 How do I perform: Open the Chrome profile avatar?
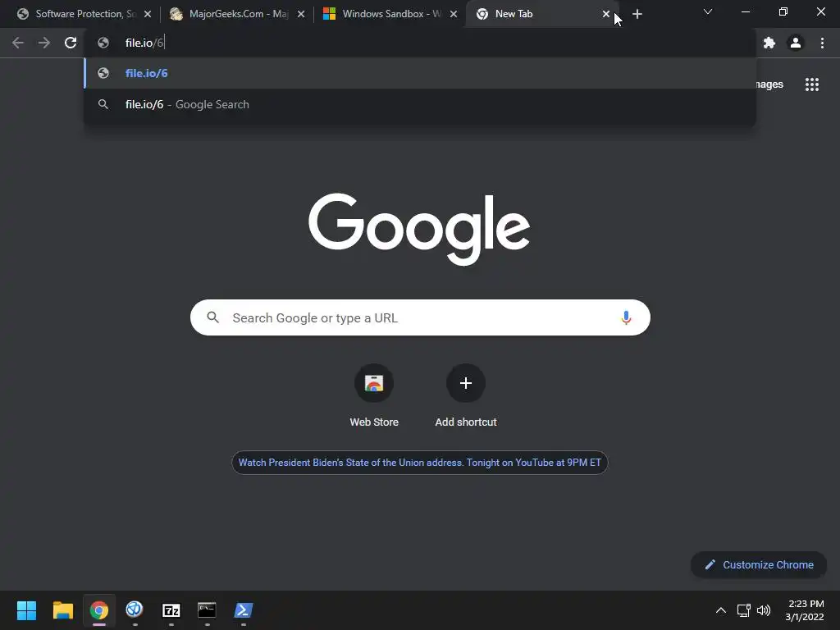pos(796,43)
